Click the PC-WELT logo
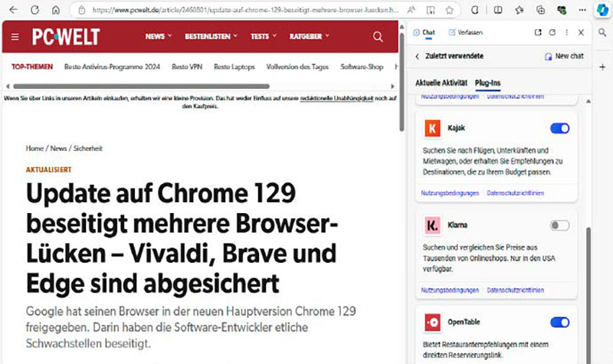This screenshot has width=613, height=364. point(66,37)
